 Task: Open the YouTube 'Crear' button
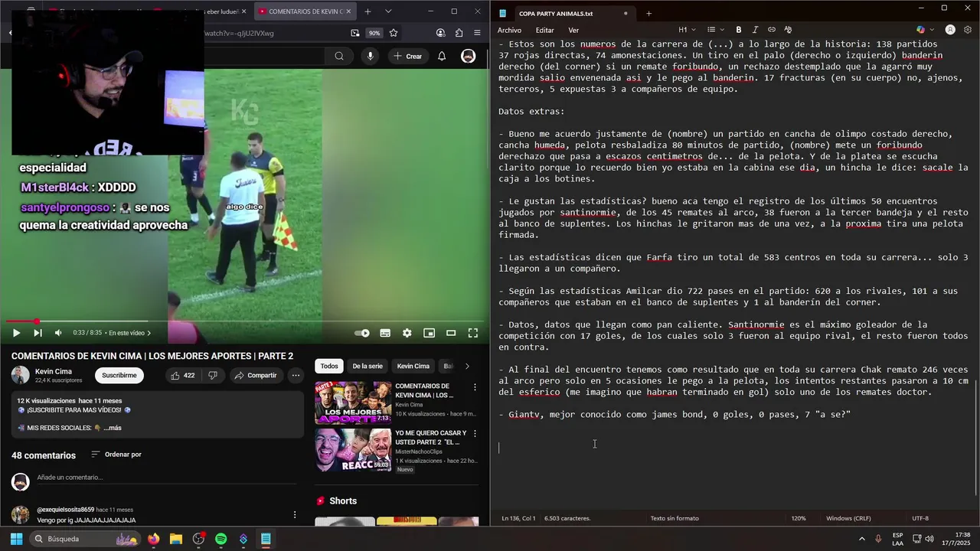click(407, 56)
